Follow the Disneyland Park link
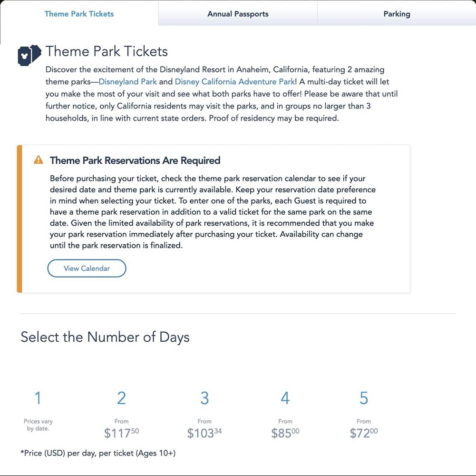 127,82
